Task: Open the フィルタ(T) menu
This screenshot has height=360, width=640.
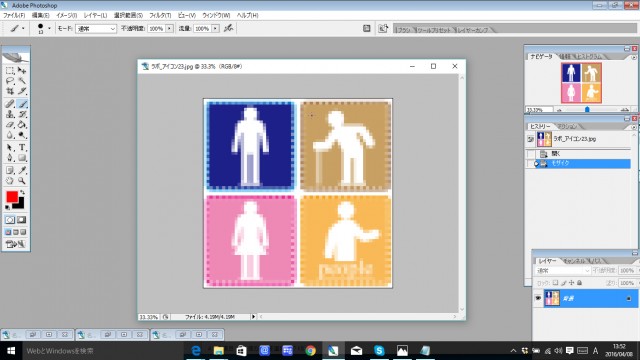Action: click(x=160, y=15)
